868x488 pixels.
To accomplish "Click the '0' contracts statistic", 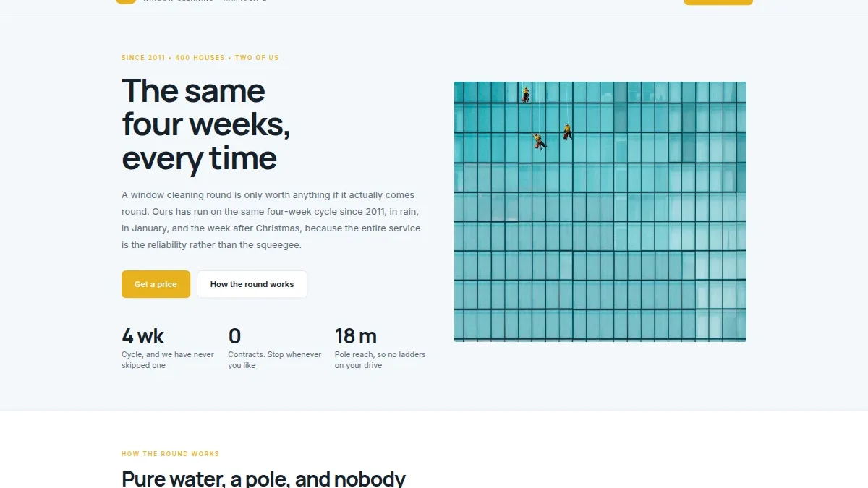I will [234, 336].
